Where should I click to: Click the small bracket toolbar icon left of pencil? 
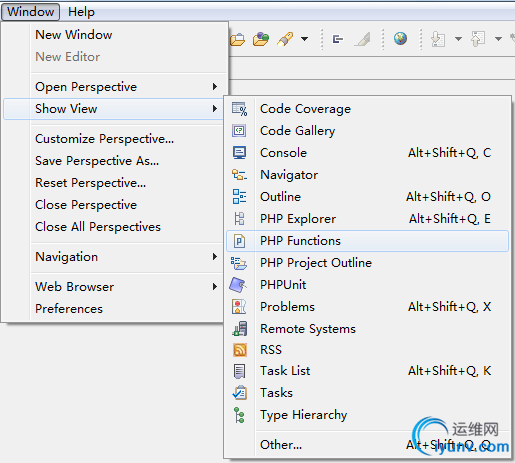(x=338, y=39)
